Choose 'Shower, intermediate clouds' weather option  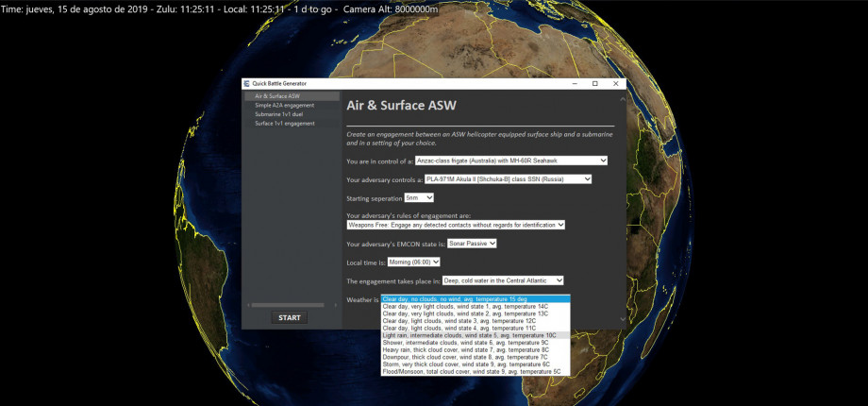coord(475,343)
